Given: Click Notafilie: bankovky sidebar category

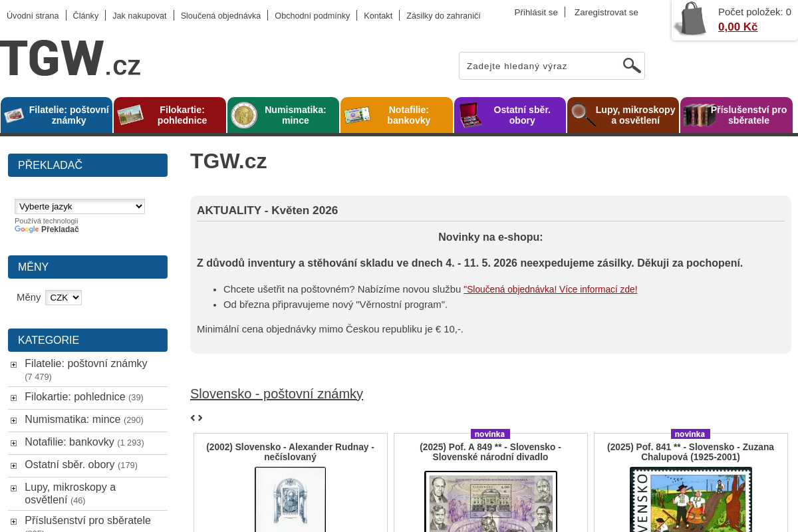Looking at the screenshot, I should pos(69,442).
